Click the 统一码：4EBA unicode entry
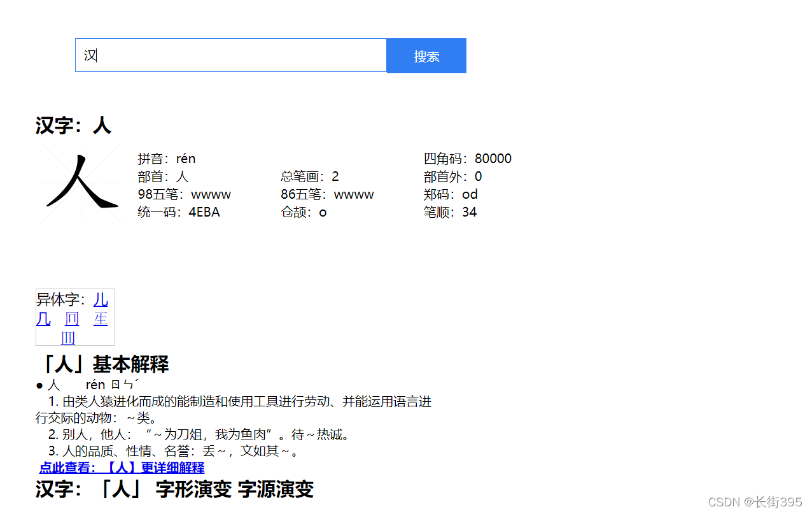812x514 pixels. [179, 212]
